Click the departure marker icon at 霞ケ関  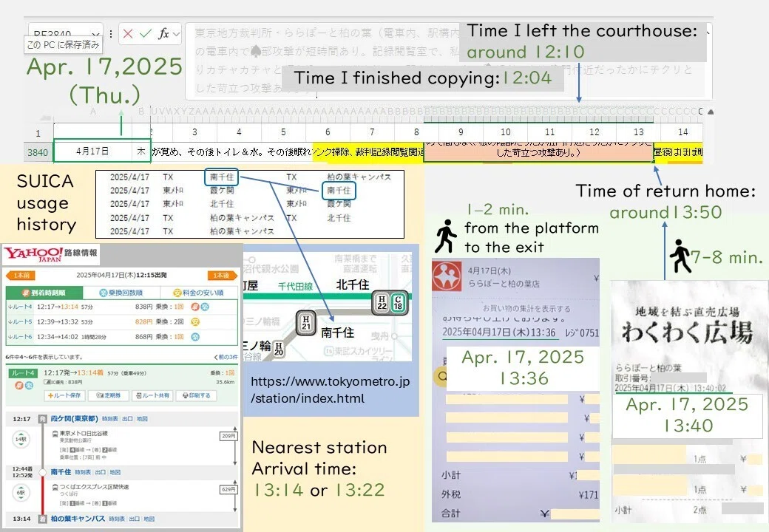click(x=43, y=419)
